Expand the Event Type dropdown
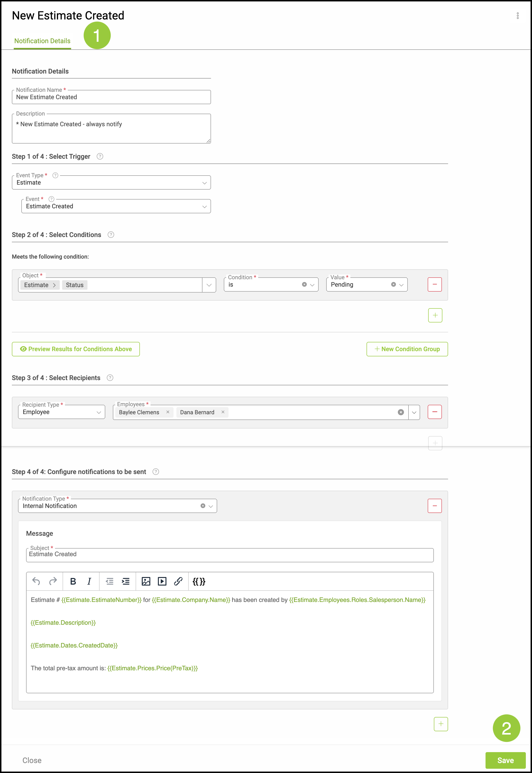 click(204, 183)
